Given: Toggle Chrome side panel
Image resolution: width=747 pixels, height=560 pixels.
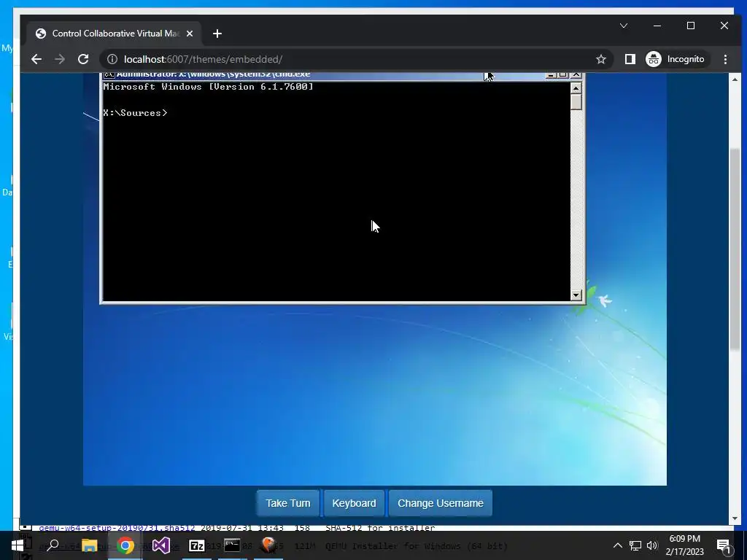Looking at the screenshot, I should (x=630, y=59).
